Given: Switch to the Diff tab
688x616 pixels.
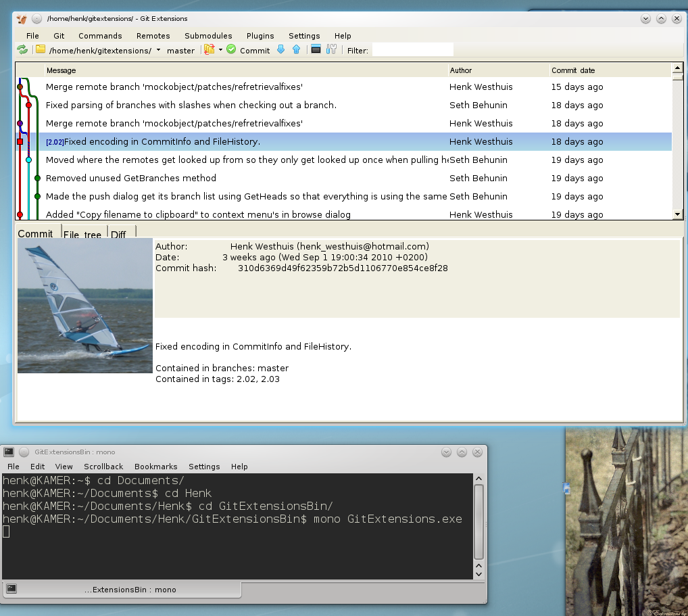Looking at the screenshot, I should [x=118, y=233].
